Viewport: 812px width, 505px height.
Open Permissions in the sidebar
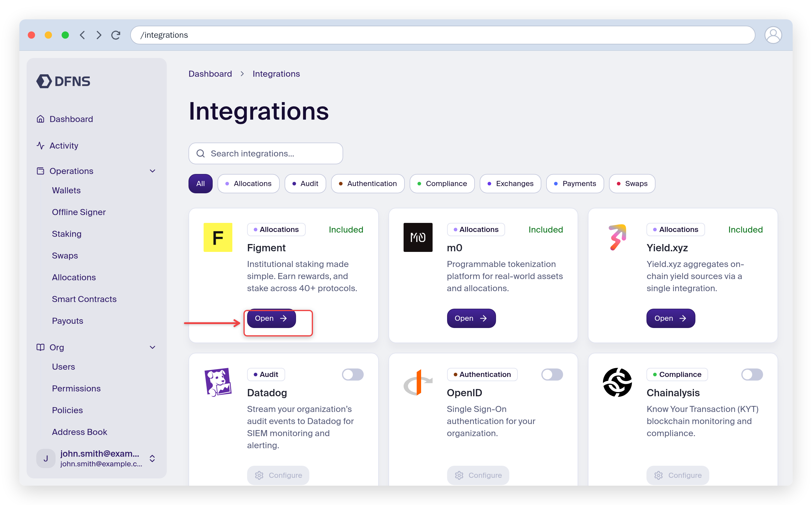[x=76, y=388]
